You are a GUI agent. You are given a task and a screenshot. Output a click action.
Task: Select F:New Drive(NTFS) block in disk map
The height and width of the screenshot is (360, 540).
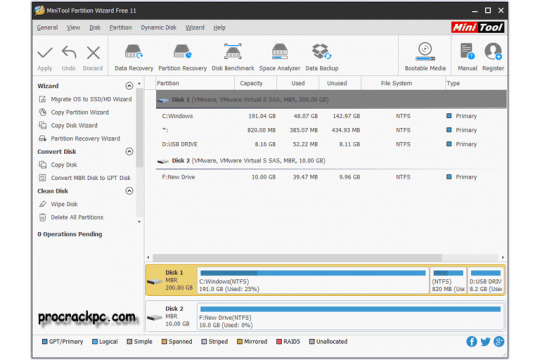pyautogui.click(x=351, y=316)
